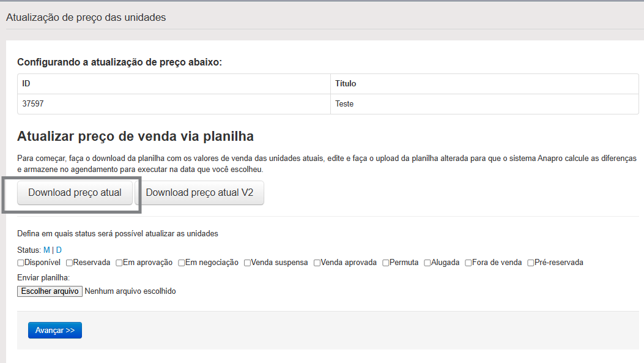The image size is (644, 363).
Task: Select the Venda suspensa checkbox
Action: click(247, 263)
